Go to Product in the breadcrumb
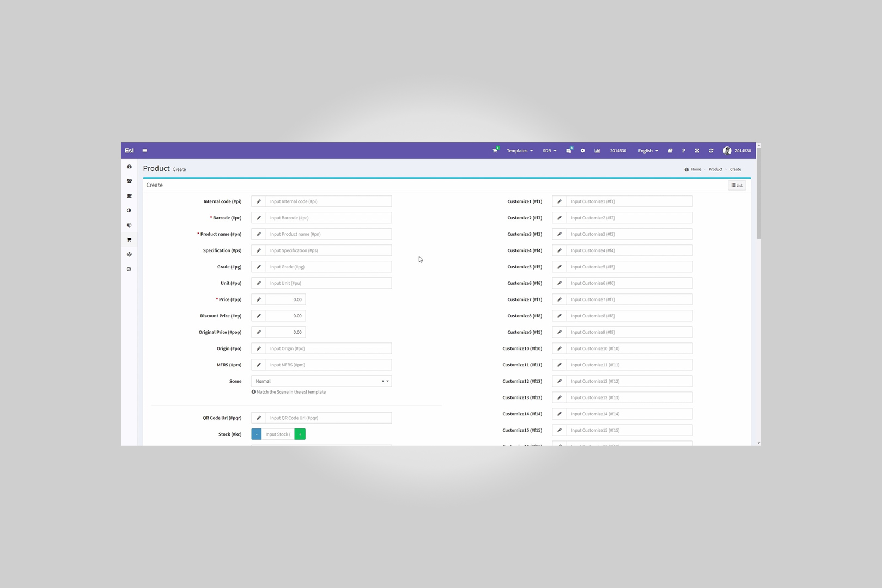The width and height of the screenshot is (882, 588). [x=715, y=169]
